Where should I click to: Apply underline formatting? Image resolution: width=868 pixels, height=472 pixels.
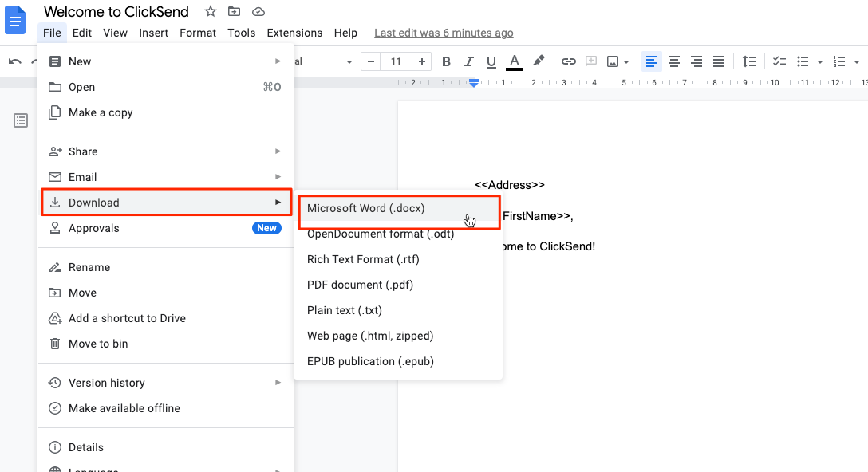tap(491, 61)
